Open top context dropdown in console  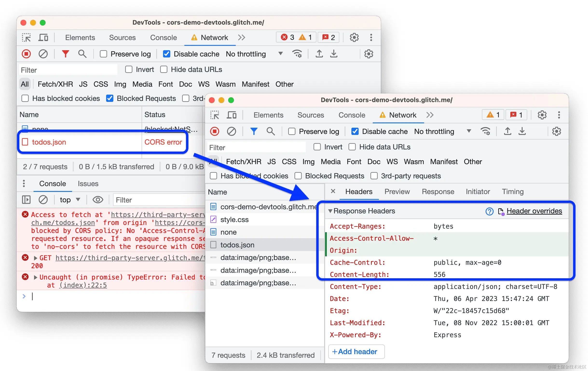click(70, 200)
